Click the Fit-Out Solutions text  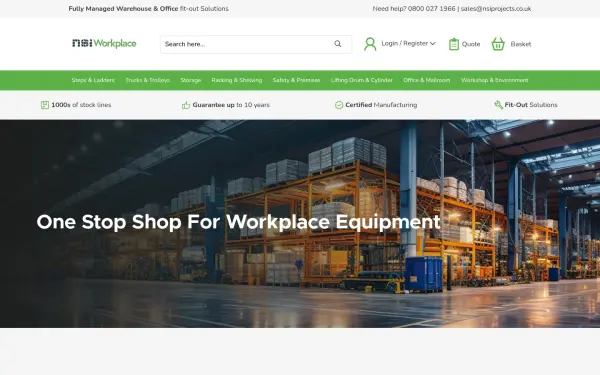tap(531, 105)
